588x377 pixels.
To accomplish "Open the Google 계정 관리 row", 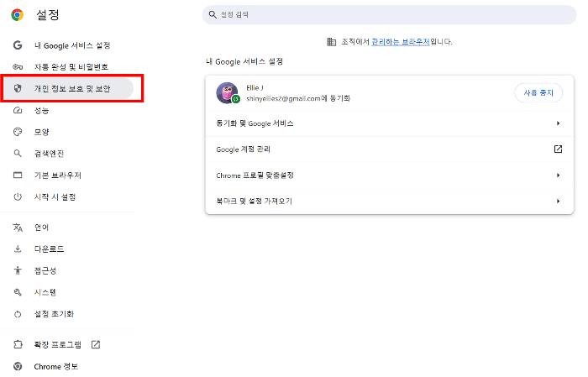I will pos(389,149).
